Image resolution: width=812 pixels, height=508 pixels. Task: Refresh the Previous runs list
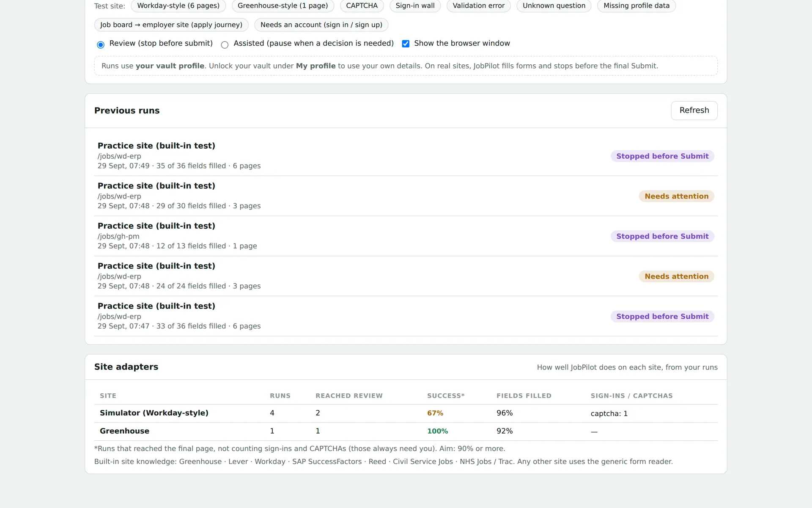point(694,110)
